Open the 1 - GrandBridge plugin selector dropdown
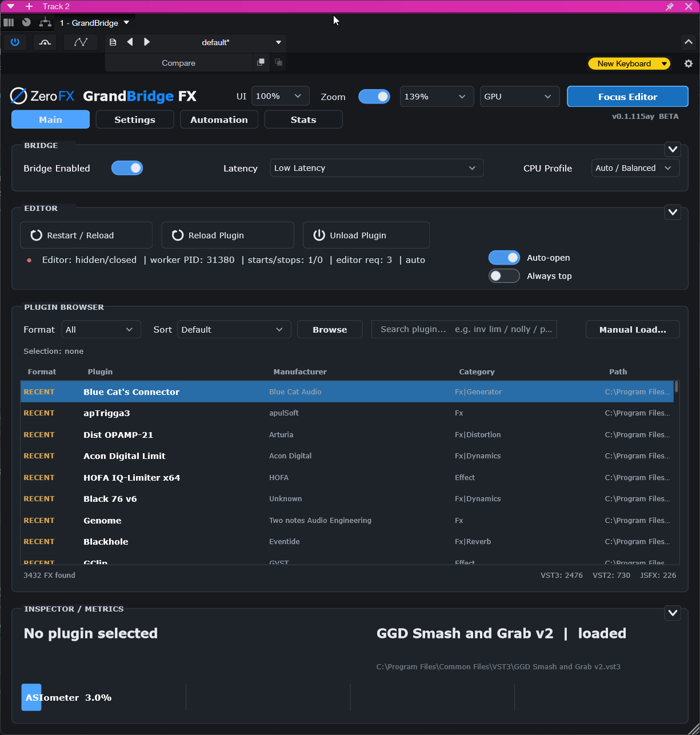The height and width of the screenshot is (735, 700). (x=94, y=23)
